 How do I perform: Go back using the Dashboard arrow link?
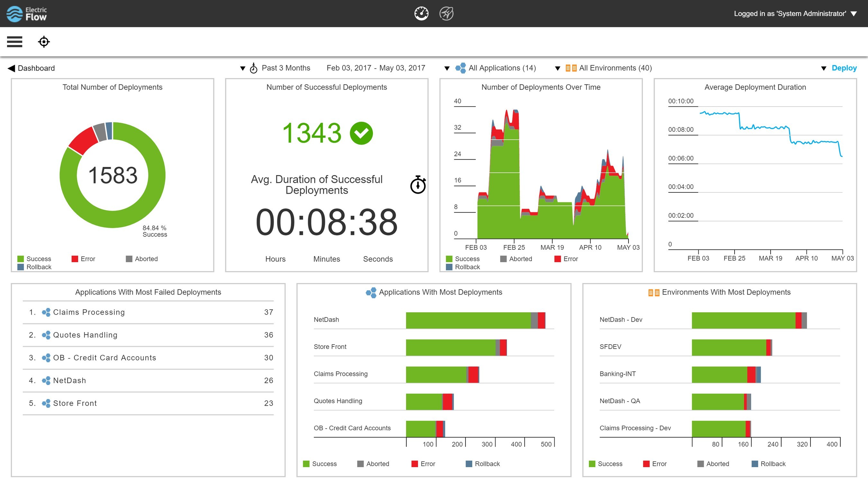[x=11, y=68]
